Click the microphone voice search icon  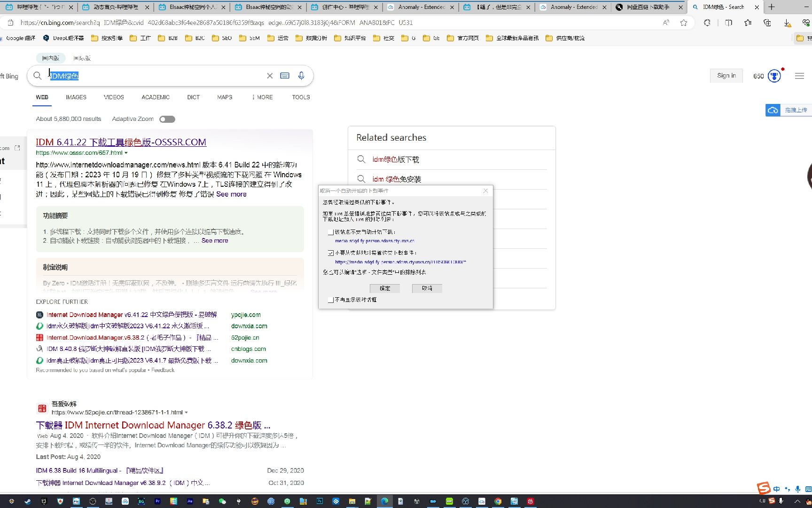point(301,76)
